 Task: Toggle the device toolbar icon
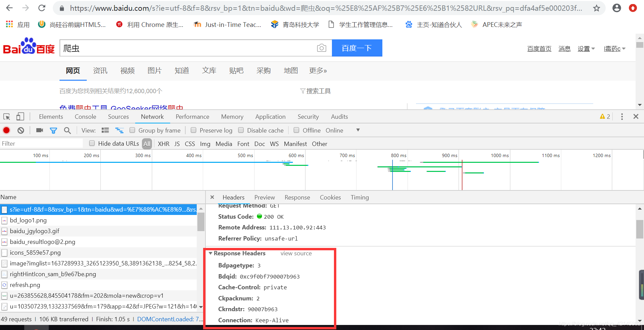[x=20, y=117]
